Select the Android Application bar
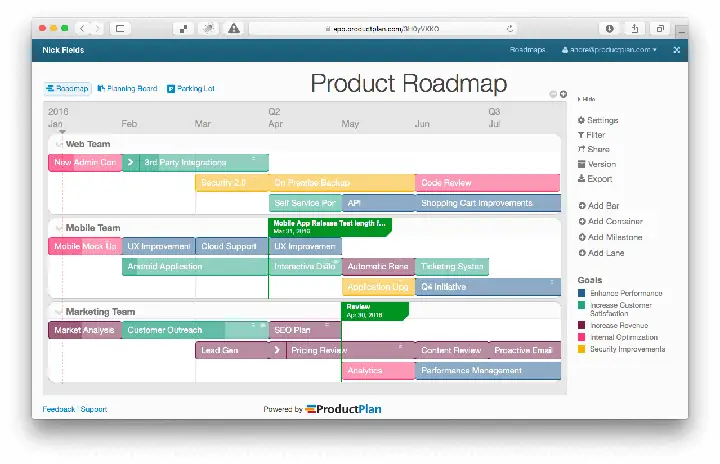This screenshot has width=720, height=464. [x=195, y=266]
